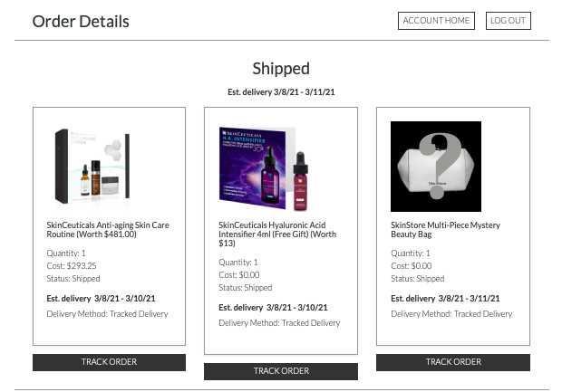Click the Order Details page heading
Screen dimensions: 562x392
tap(81, 22)
